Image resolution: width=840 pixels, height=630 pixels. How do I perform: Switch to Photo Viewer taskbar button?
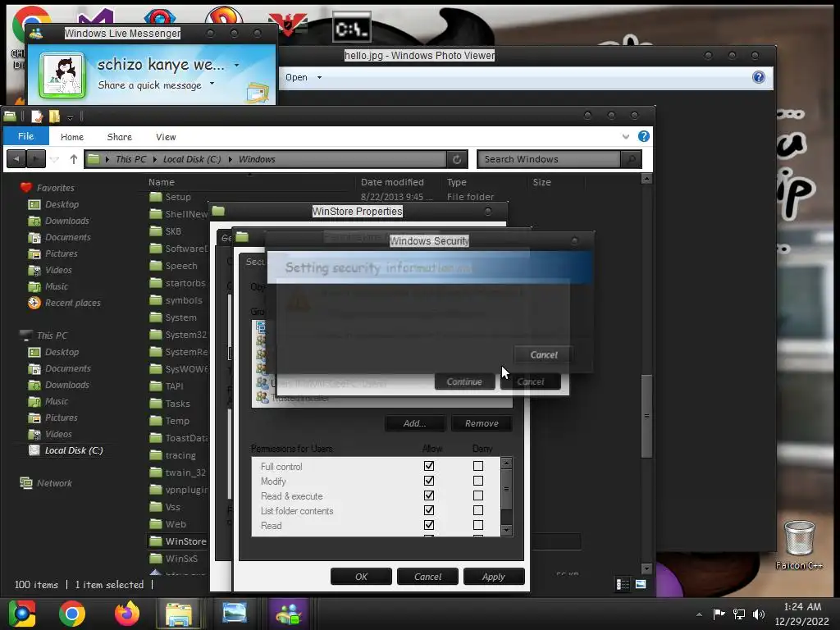click(x=234, y=614)
